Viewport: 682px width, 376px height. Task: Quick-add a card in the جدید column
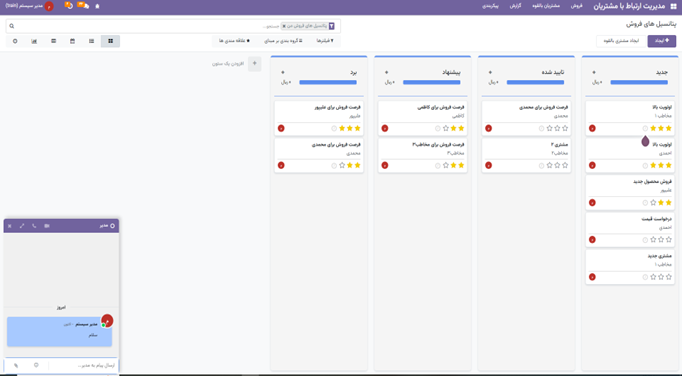(x=594, y=72)
